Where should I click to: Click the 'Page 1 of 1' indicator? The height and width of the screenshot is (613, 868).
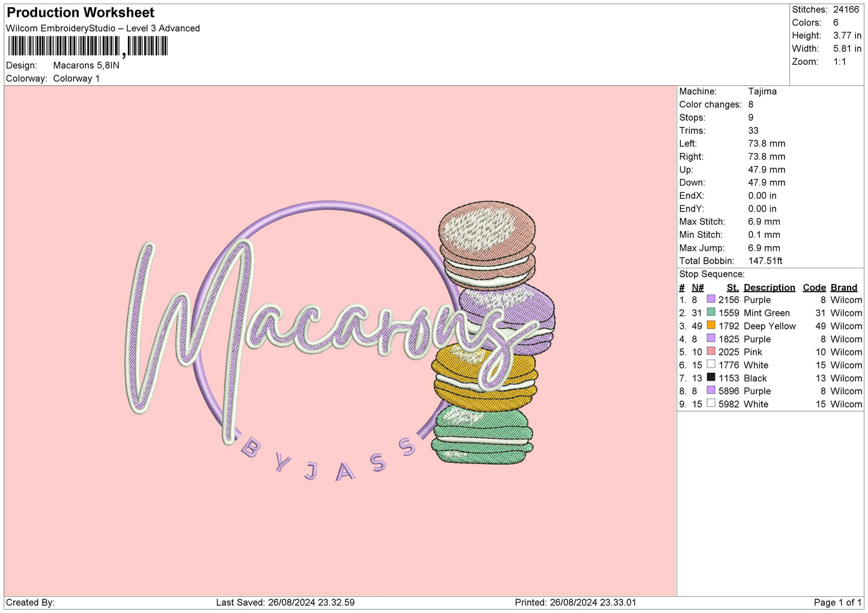pos(837,602)
